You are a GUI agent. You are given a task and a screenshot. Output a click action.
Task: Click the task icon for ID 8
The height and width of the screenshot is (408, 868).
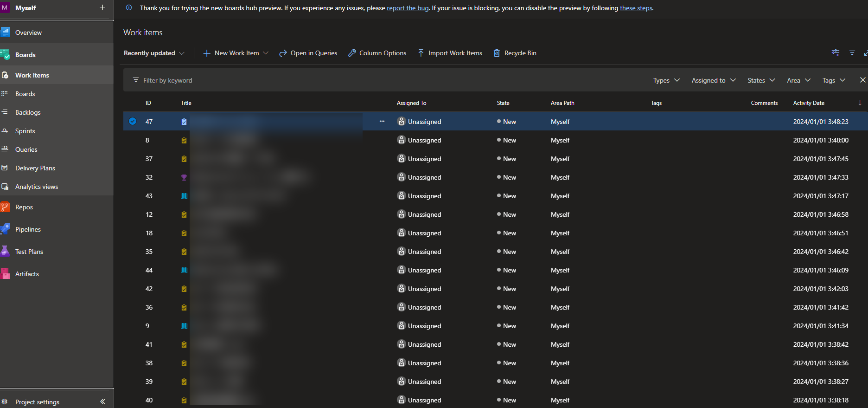tap(184, 140)
